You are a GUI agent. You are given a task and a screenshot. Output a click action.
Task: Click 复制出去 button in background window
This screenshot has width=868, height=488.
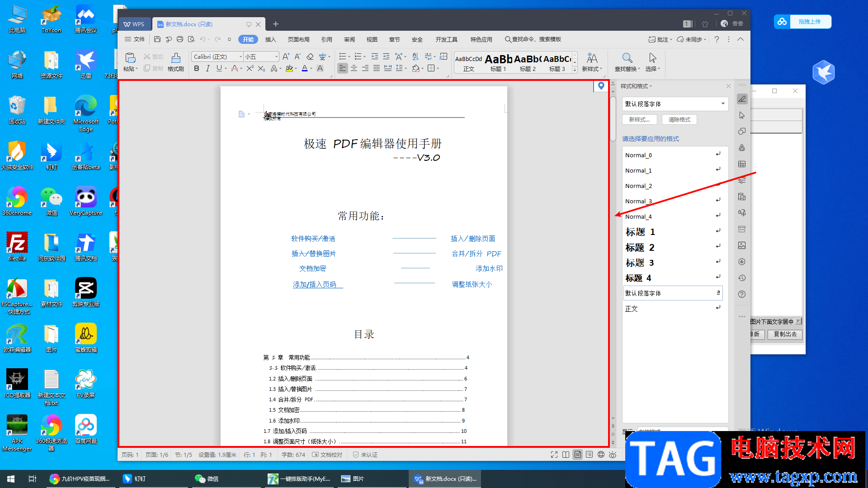[785, 334]
